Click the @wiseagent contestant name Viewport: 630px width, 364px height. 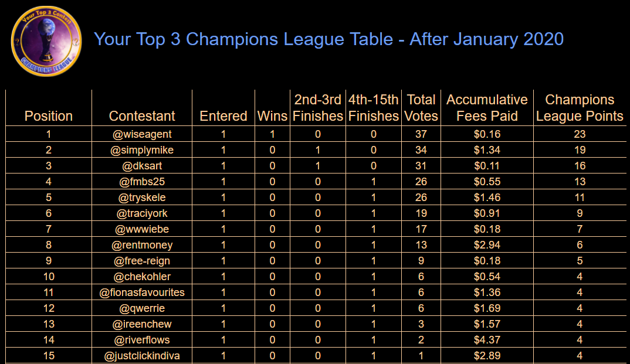click(x=142, y=134)
